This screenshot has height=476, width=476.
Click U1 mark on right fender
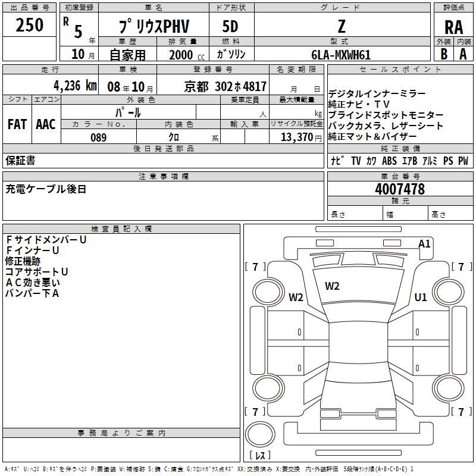pyautogui.click(x=421, y=297)
